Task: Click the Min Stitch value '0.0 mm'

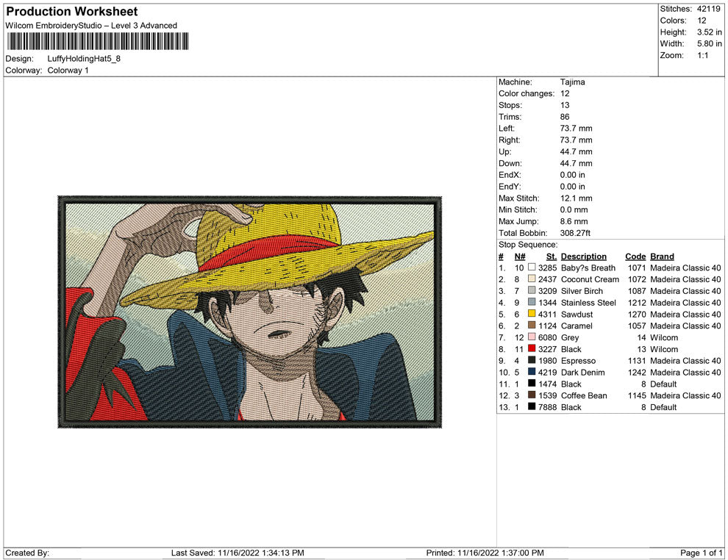Action: [574, 209]
